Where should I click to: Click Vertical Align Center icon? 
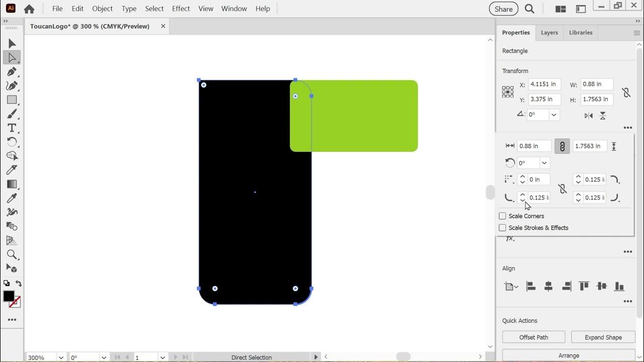(x=602, y=287)
